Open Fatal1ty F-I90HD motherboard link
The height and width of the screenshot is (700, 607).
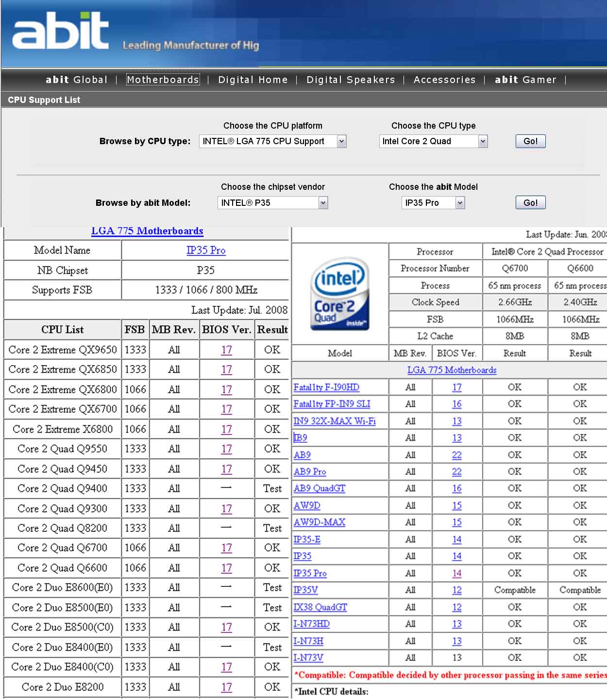pos(326,387)
